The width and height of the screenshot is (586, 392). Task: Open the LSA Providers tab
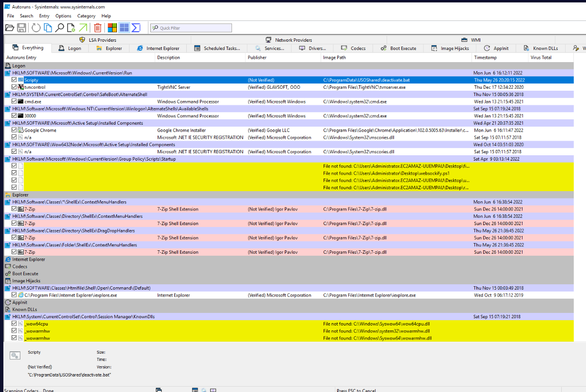98,40
